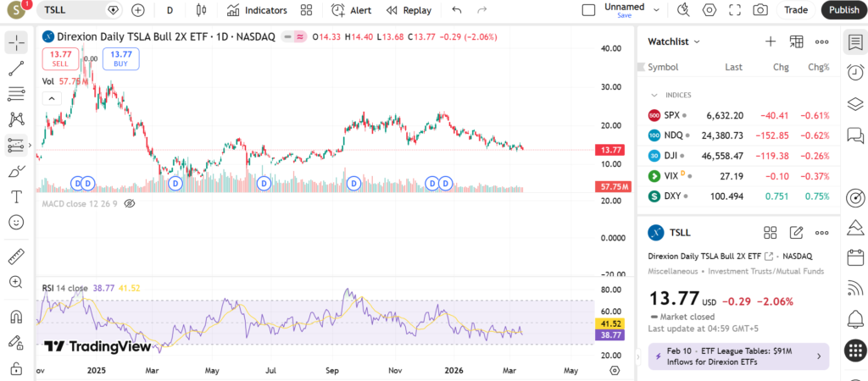Open the Replay mode in toolbar
The image size is (868, 381).
(408, 10)
